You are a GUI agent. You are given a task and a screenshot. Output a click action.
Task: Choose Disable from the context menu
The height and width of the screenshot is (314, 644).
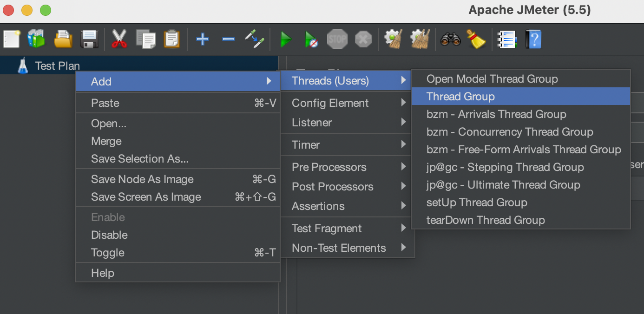178,235
